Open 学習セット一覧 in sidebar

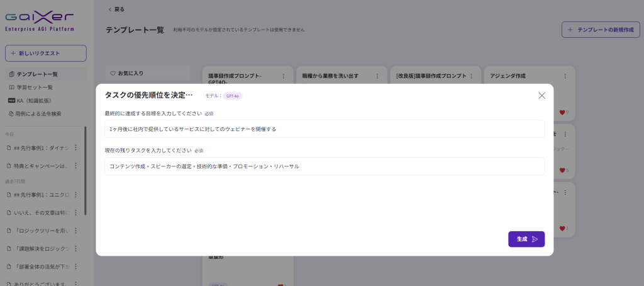[35, 88]
